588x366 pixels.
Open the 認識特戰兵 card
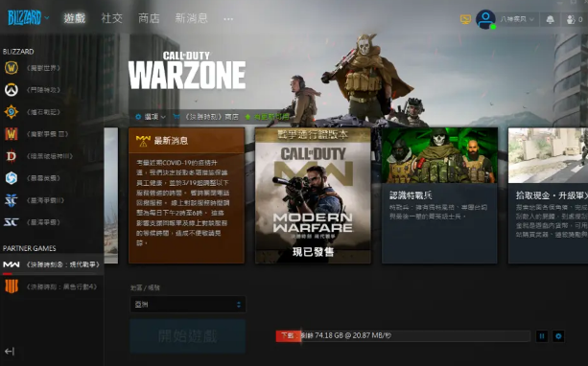tap(439, 195)
